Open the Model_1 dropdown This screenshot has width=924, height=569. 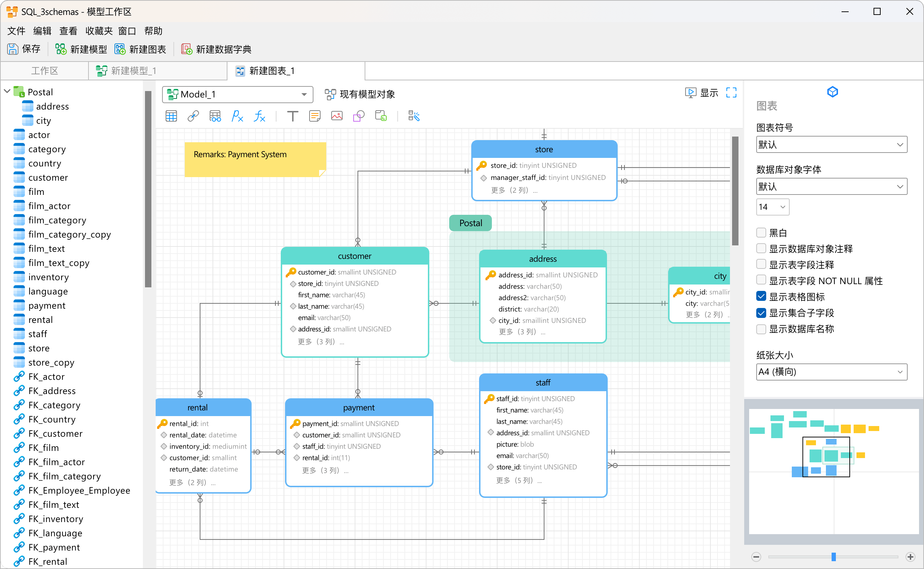(x=238, y=94)
